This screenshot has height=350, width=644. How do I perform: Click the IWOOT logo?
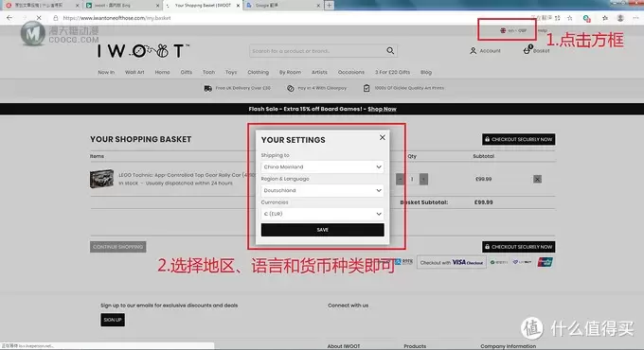143,51
